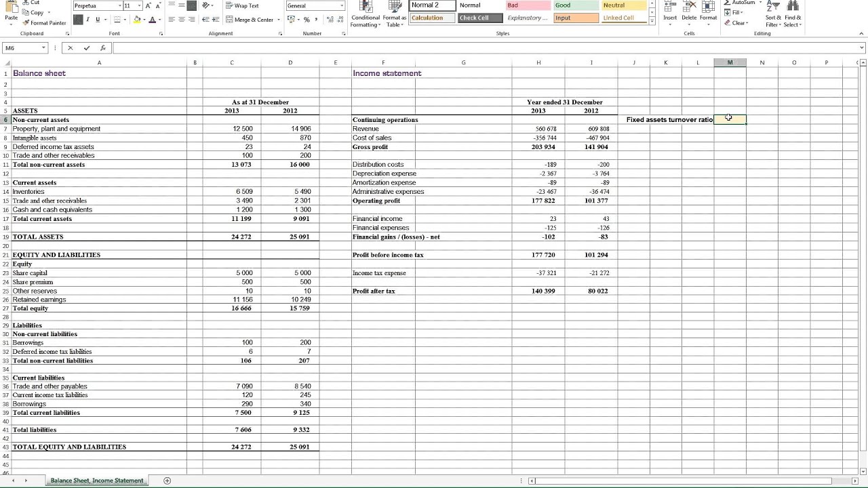Viewport: 868px width, 488px height.
Task: Expand the cell styles gallery
Action: (652, 21)
